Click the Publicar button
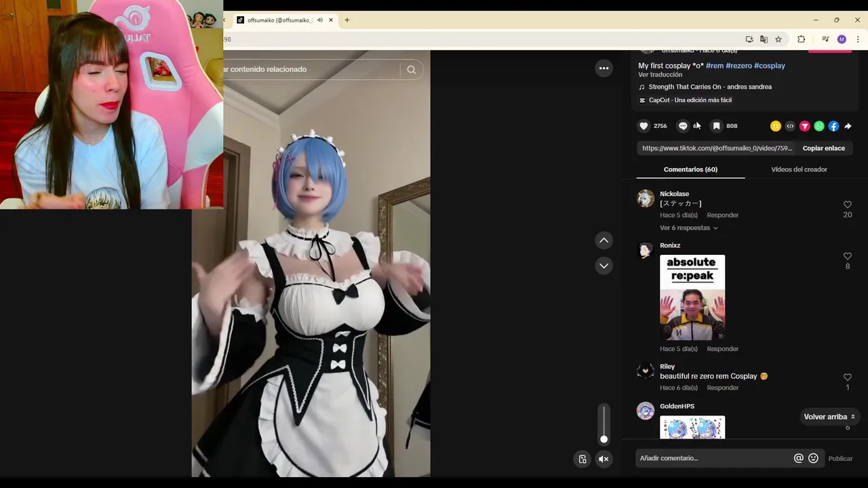This screenshot has height=488, width=868. pyautogui.click(x=840, y=459)
